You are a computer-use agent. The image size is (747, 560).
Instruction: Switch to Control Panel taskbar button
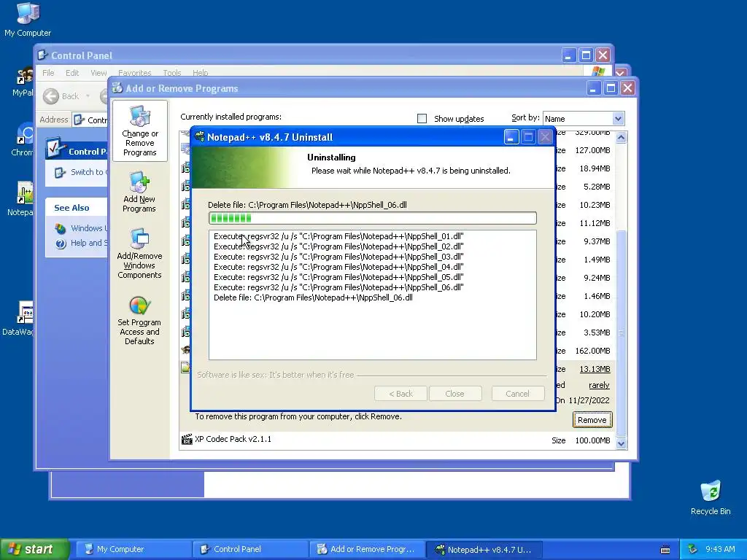pyautogui.click(x=249, y=549)
